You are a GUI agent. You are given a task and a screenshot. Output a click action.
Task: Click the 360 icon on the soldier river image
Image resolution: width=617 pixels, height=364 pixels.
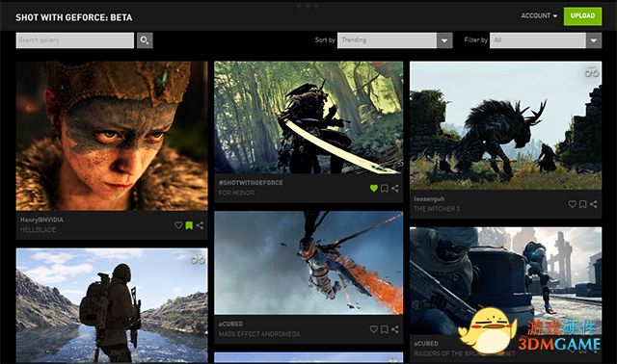tap(198, 259)
